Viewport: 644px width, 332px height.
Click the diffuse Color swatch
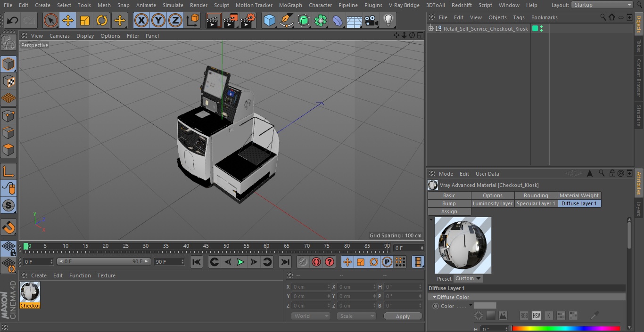click(x=485, y=306)
